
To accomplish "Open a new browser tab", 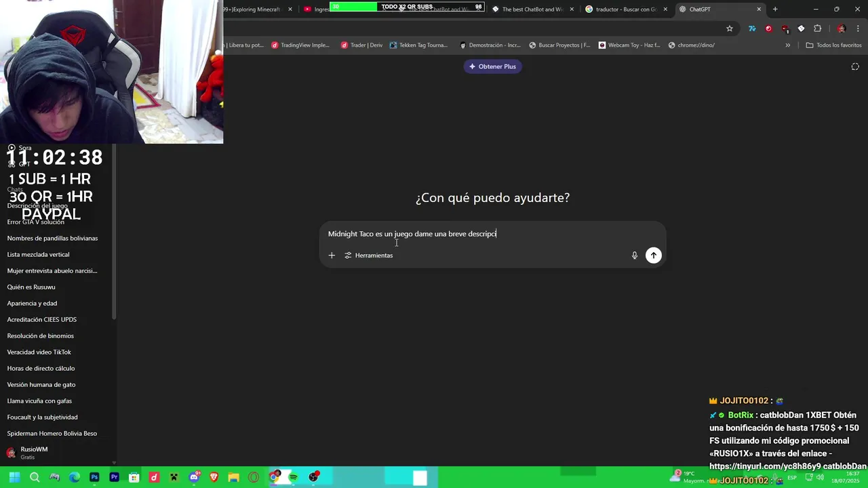I will point(775,9).
